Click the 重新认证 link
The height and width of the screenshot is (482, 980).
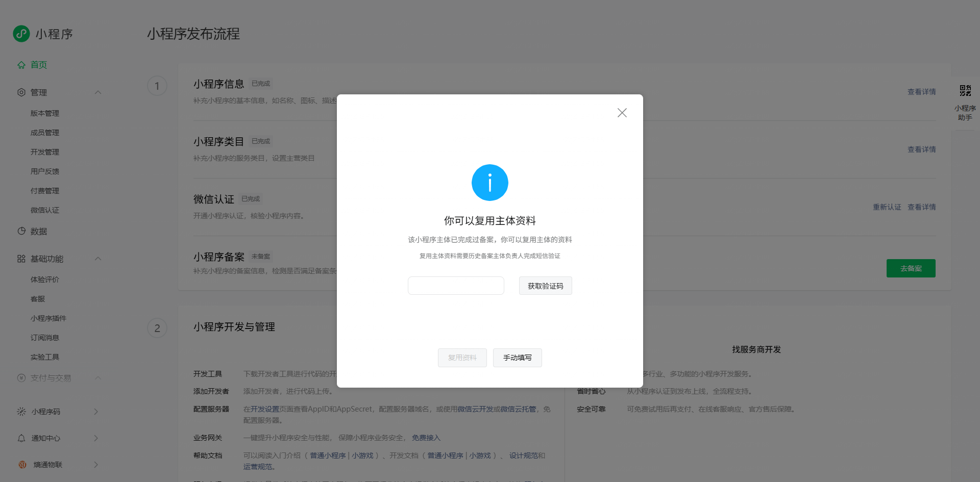click(x=887, y=207)
